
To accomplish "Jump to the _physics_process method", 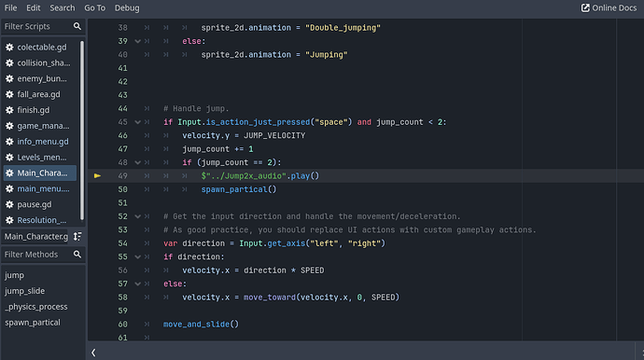I will click(36, 307).
